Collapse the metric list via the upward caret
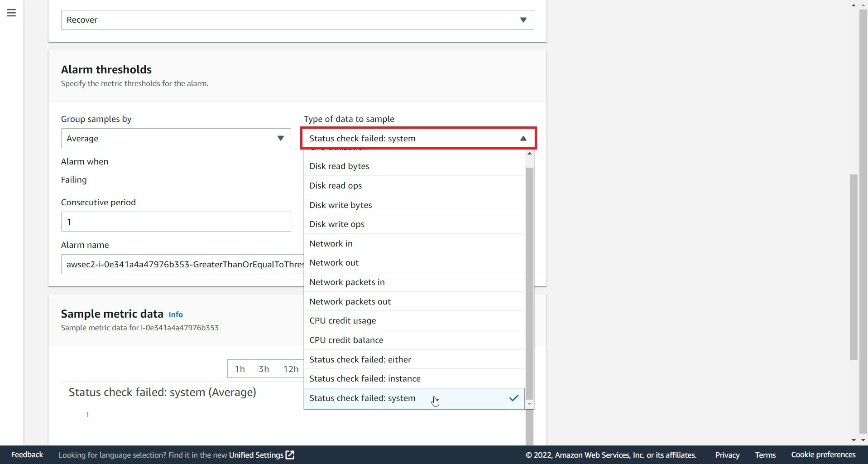Image resolution: width=868 pixels, height=464 pixels. [x=523, y=138]
